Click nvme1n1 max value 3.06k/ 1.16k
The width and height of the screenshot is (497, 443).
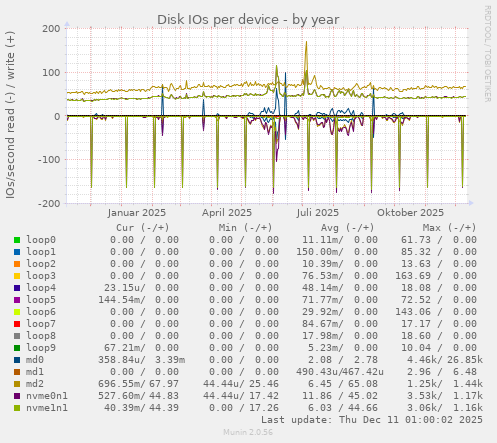coord(445,408)
